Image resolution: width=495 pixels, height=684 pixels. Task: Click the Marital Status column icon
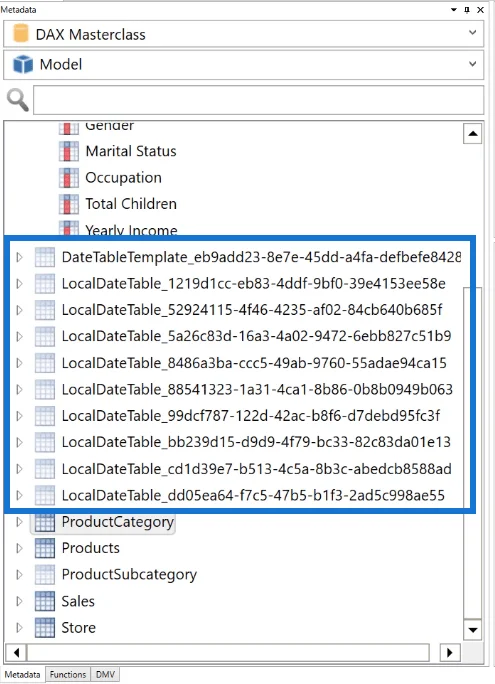coord(69,151)
